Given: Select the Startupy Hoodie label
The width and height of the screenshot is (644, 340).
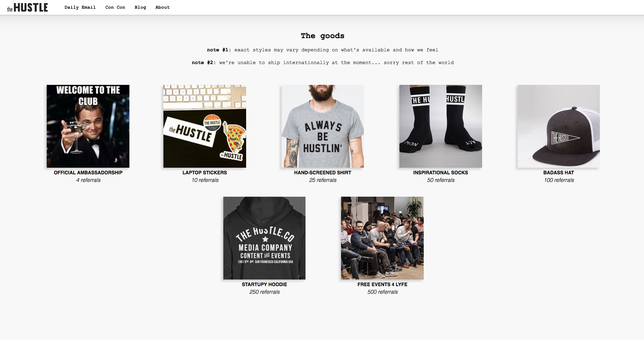Looking at the screenshot, I should coord(264,285).
